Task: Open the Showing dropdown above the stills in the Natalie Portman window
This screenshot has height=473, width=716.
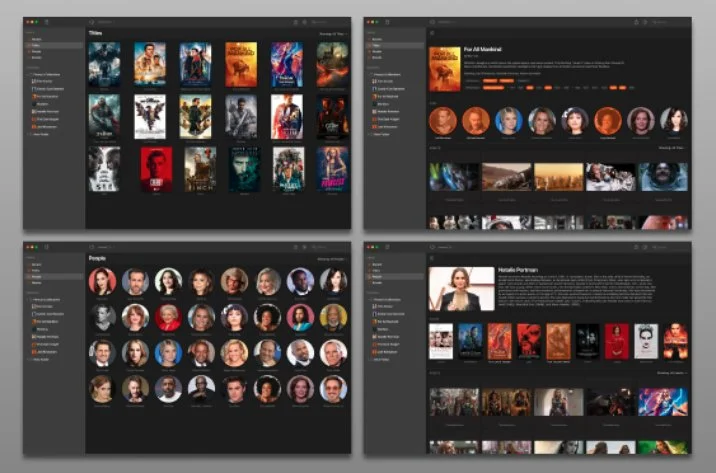Action: [x=672, y=373]
